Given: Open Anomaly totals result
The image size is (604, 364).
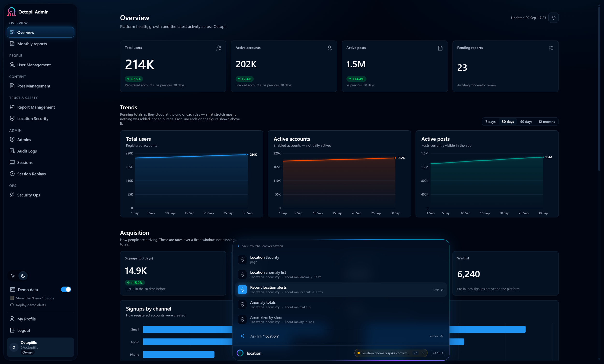Looking at the screenshot, I should [x=341, y=304].
